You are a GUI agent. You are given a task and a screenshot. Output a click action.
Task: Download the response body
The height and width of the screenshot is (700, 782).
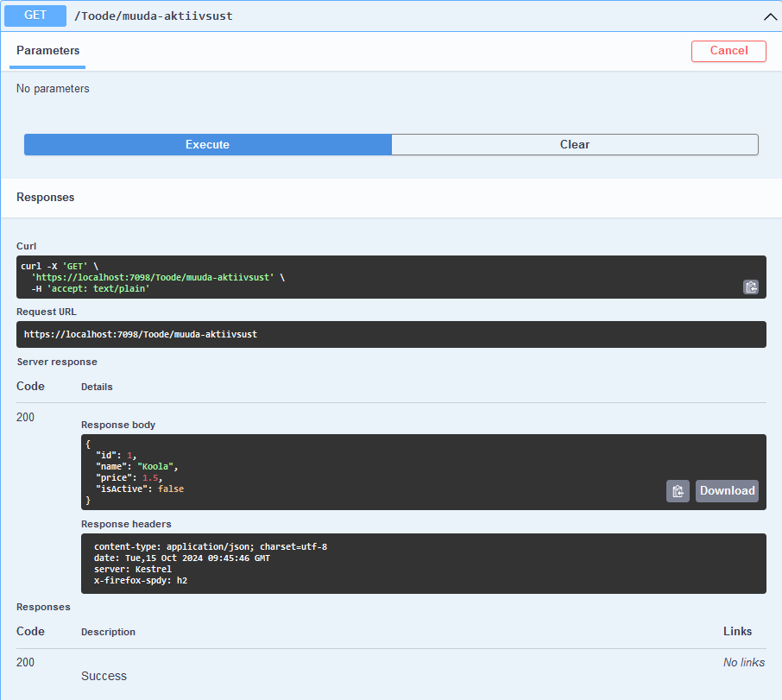click(x=727, y=491)
